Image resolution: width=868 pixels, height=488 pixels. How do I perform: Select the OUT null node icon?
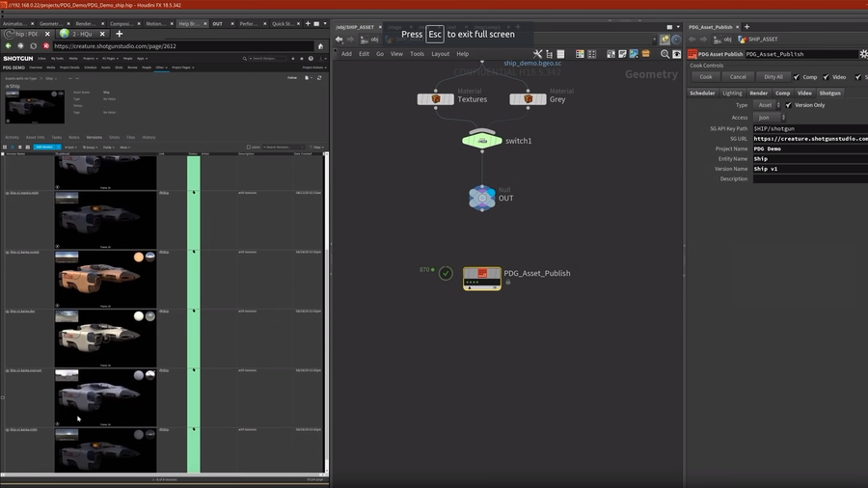pyautogui.click(x=482, y=198)
